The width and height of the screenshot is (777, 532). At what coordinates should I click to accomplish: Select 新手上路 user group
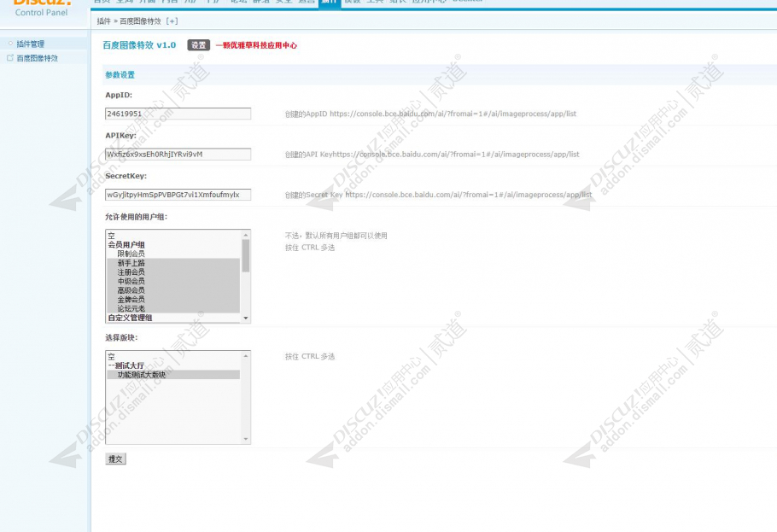(x=173, y=263)
